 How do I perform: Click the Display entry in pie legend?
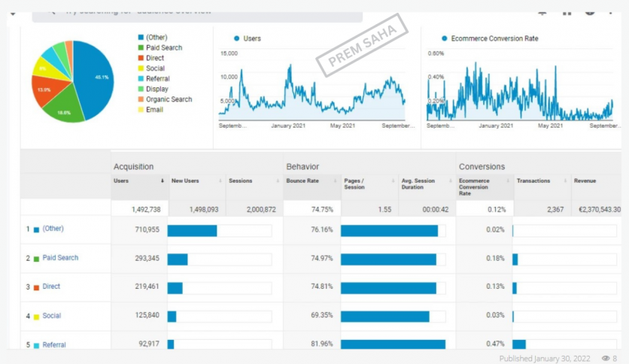157,89
